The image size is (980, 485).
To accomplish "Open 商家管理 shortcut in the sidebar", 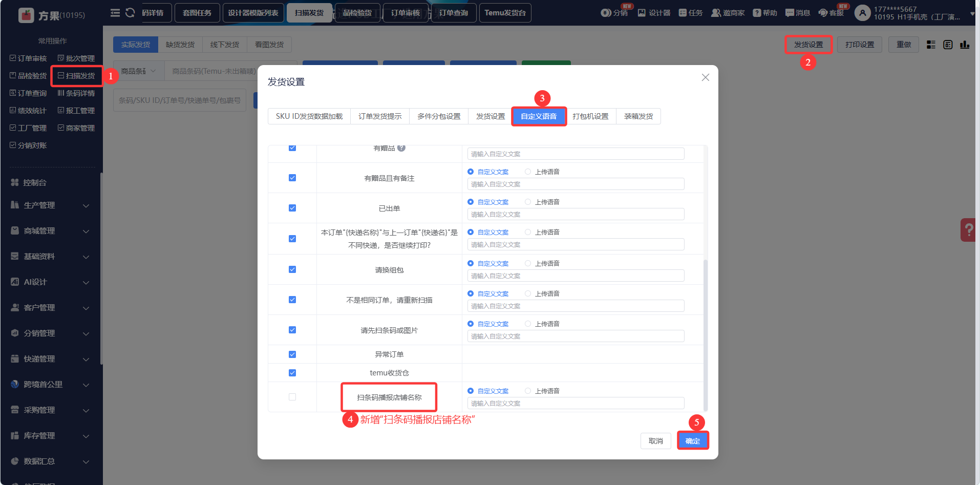I will pyautogui.click(x=76, y=128).
